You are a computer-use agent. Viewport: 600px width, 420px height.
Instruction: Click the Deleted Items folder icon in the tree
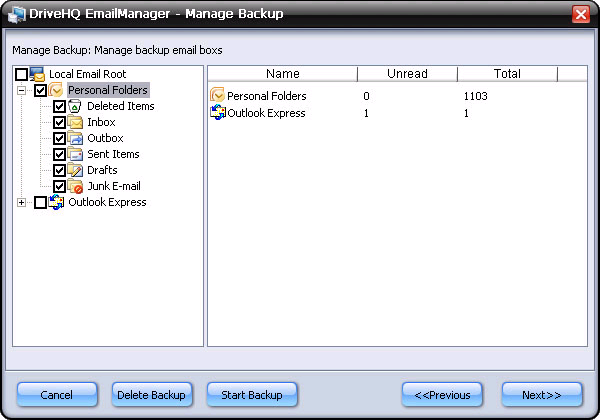pyautogui.click(x=76, y=106)
